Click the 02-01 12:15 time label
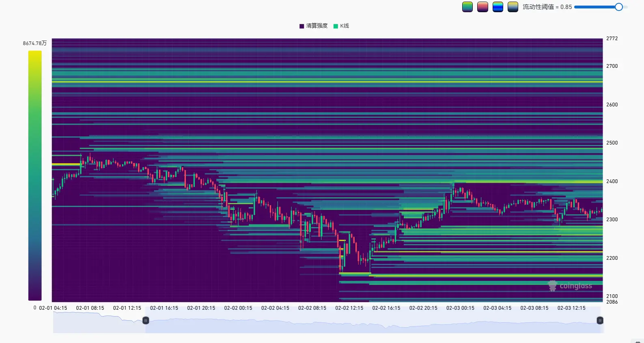 coord(127,308)
